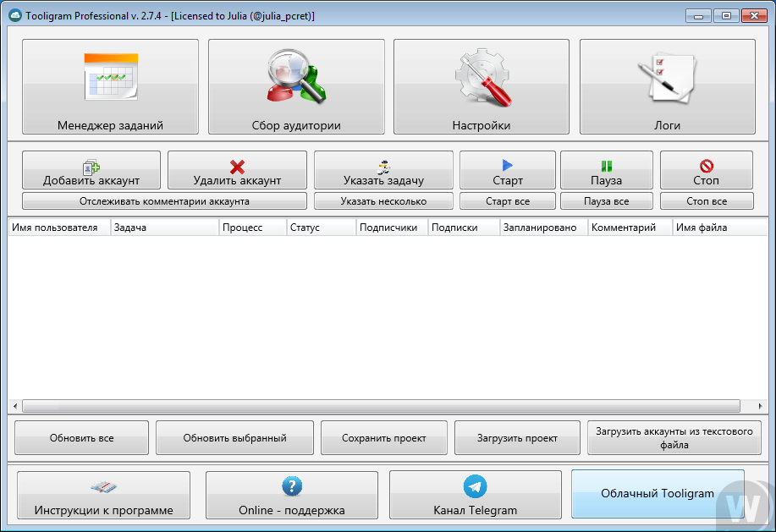The image size is (776, 532).
Task: Click Удалить аккаунт red cross button
Action: [x=237, y=170]
